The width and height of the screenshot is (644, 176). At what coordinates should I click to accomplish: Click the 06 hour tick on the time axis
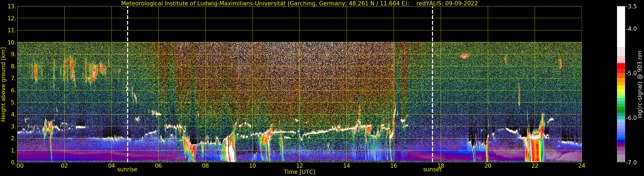click(x=159, y=166)
